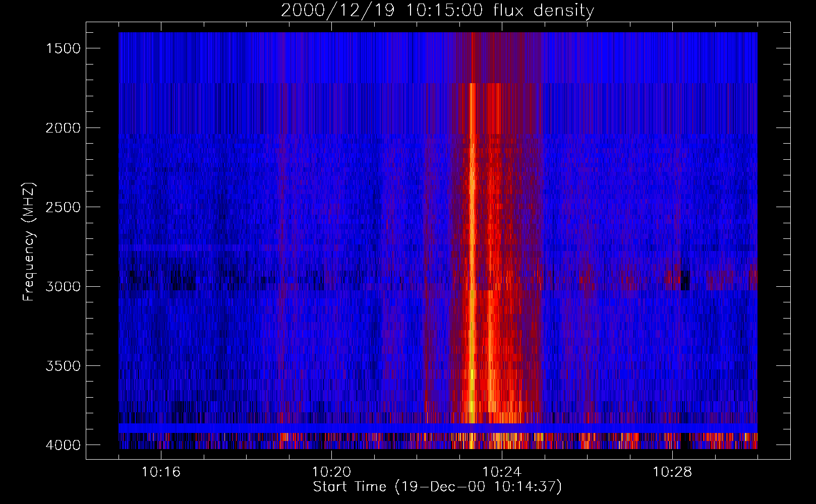Image resolution: width=816 pixels, height=504 pixels.
Task: Click the 10:24 time tick label
Action: 502,472
